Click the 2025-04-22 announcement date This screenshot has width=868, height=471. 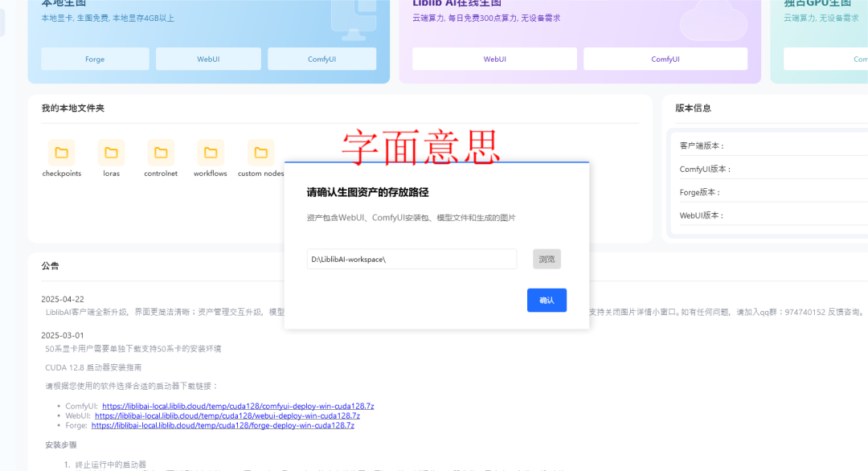click(63, 300)
